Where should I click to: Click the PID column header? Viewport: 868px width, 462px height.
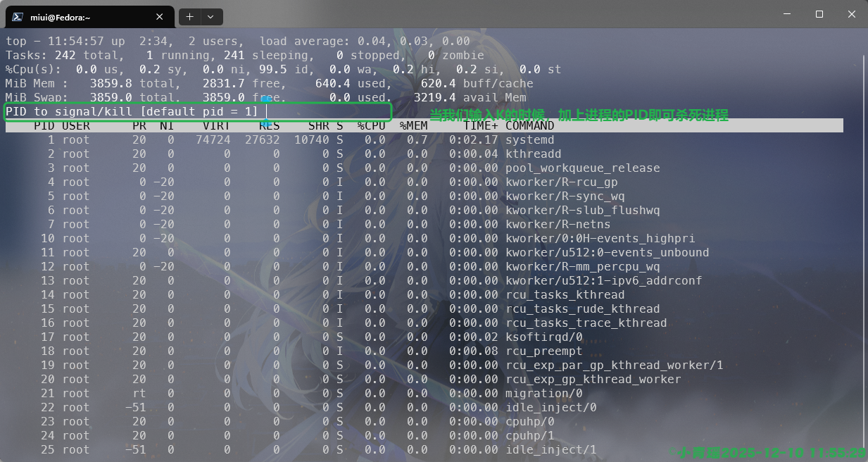pyautogui.click(x=44, y=126)
